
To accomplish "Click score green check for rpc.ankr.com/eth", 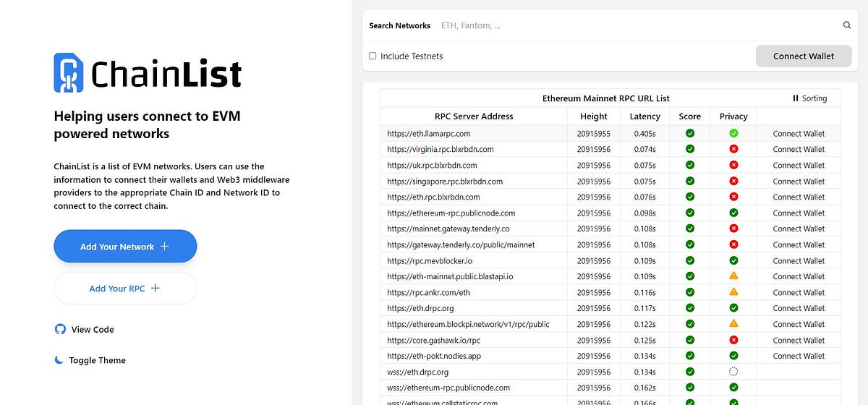I will pyautogui.click(x=690, y=292).
